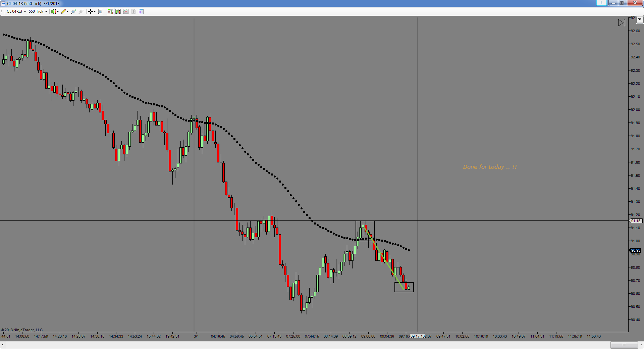644x349 pixels.
Task: Zoom in with the magnifier plus icon
Action: coord(73,11)
